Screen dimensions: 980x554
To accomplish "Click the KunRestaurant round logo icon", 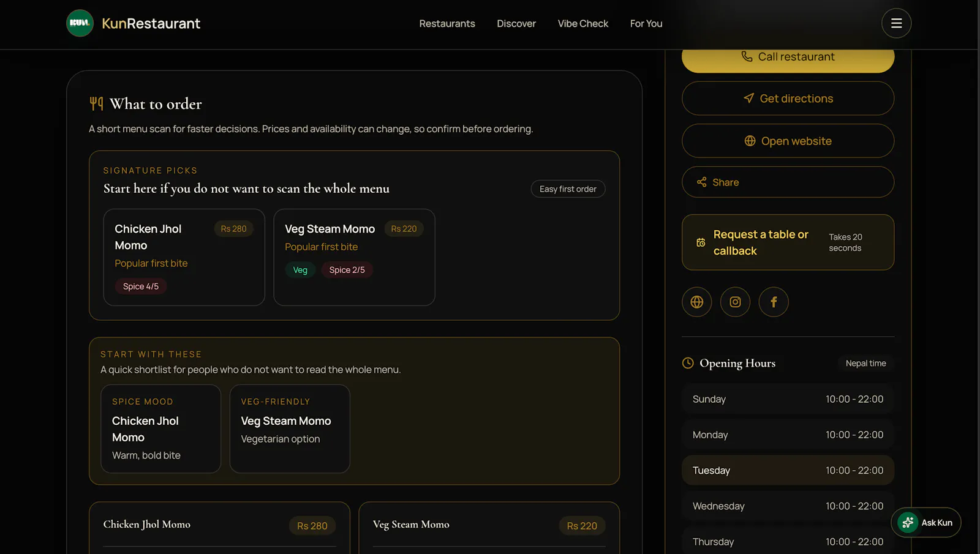I will coord(80,23).
